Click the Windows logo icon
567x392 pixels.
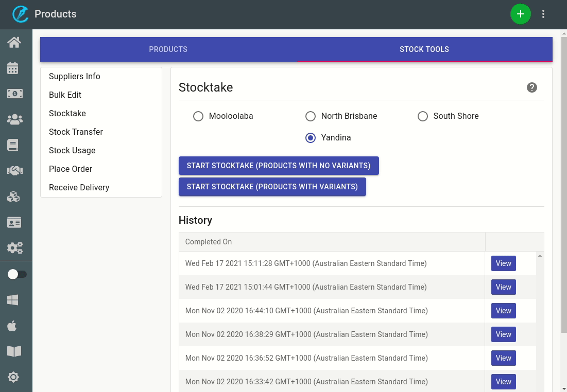point(13,300)
